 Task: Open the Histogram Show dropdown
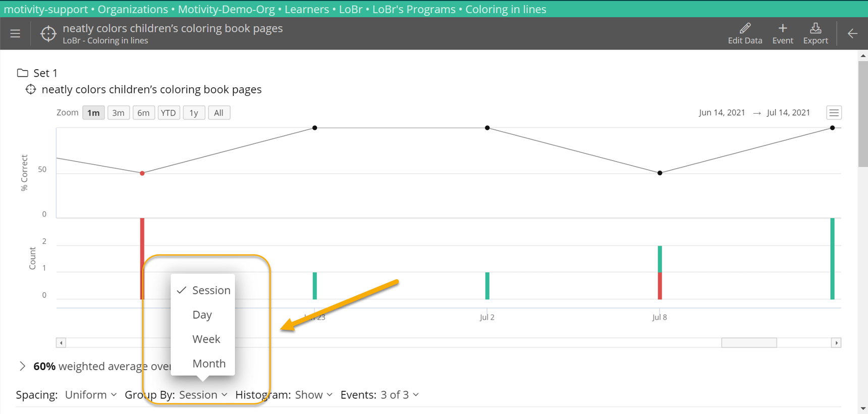[x=313, y=395]
